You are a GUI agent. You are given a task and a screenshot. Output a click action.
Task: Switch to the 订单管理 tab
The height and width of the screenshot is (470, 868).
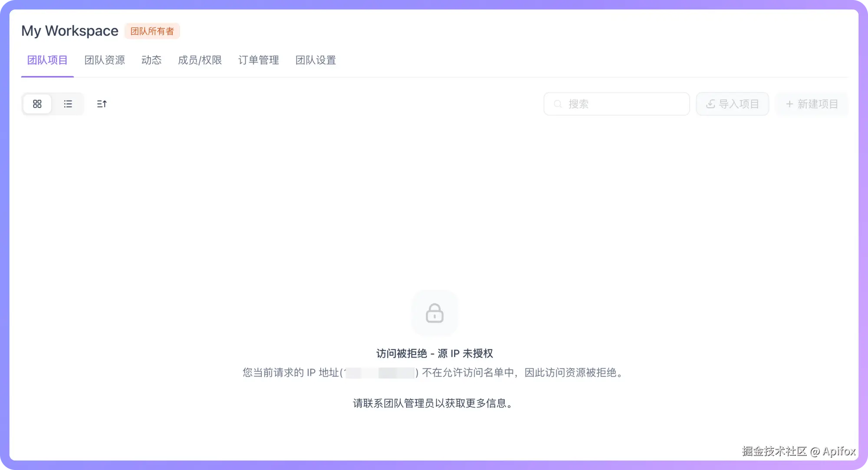pos(259,60)
